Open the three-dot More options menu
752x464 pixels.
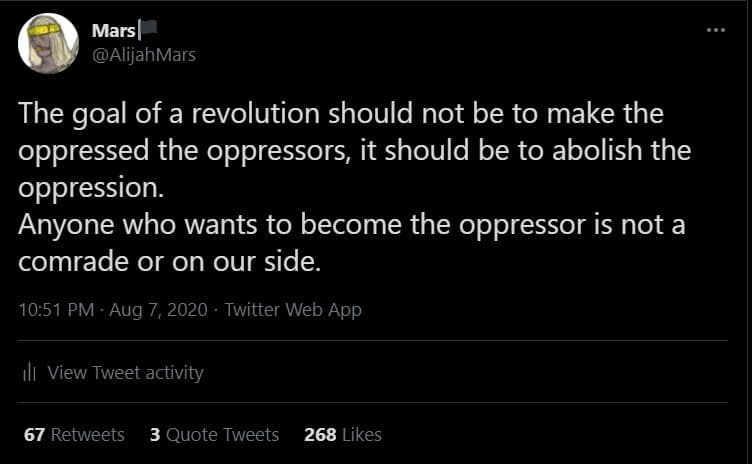(x=714, y=29)
